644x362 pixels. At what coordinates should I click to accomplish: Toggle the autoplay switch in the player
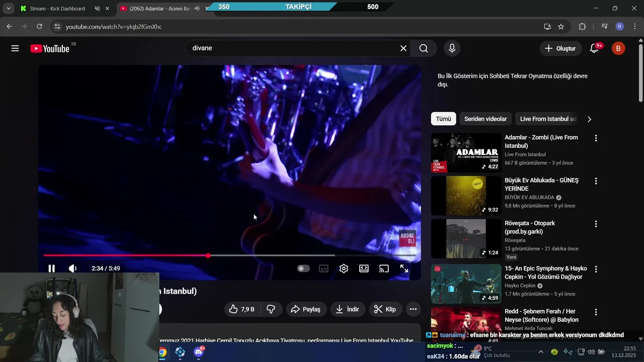pyautogui.click(x=303, y=268)
